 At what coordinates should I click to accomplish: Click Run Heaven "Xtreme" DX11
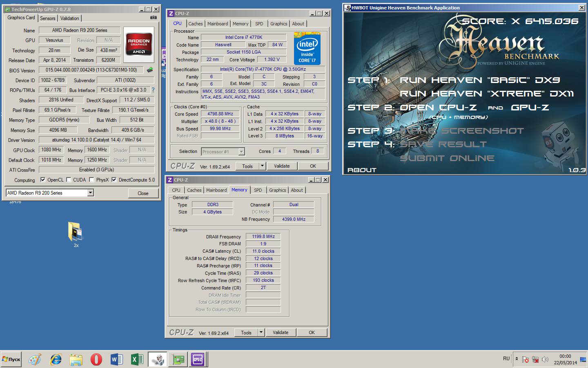(487, 94)
